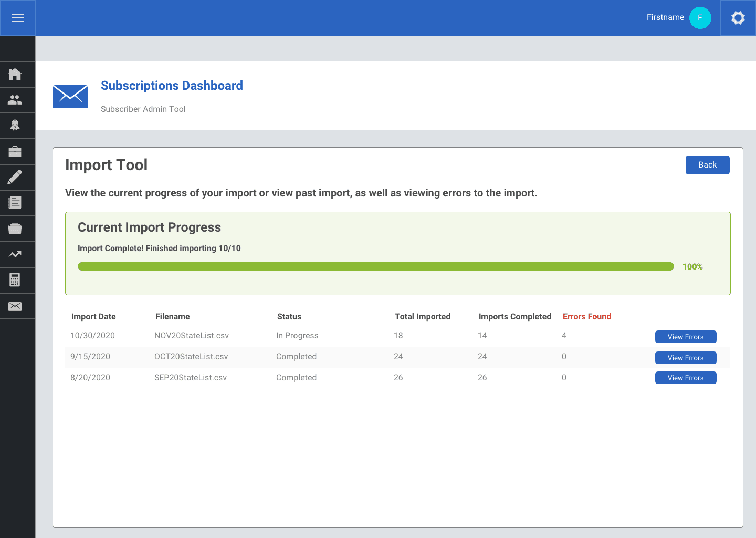Click the Errors Found column header
The image size is (756, 538).
point(587,316)
